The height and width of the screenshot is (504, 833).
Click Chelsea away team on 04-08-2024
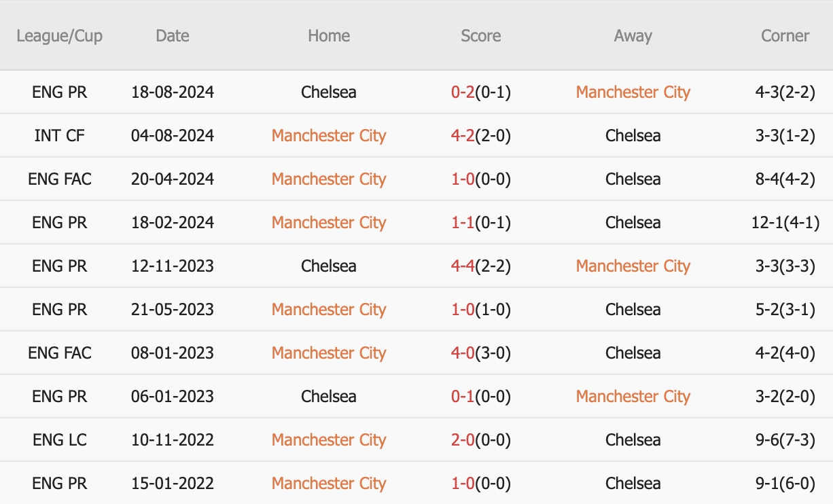pos(633,135)
